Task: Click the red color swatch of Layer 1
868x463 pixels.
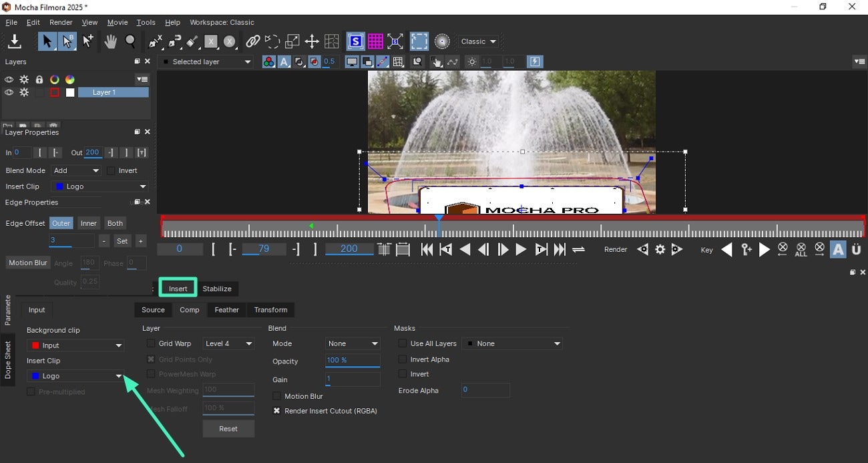Action: 54,92
